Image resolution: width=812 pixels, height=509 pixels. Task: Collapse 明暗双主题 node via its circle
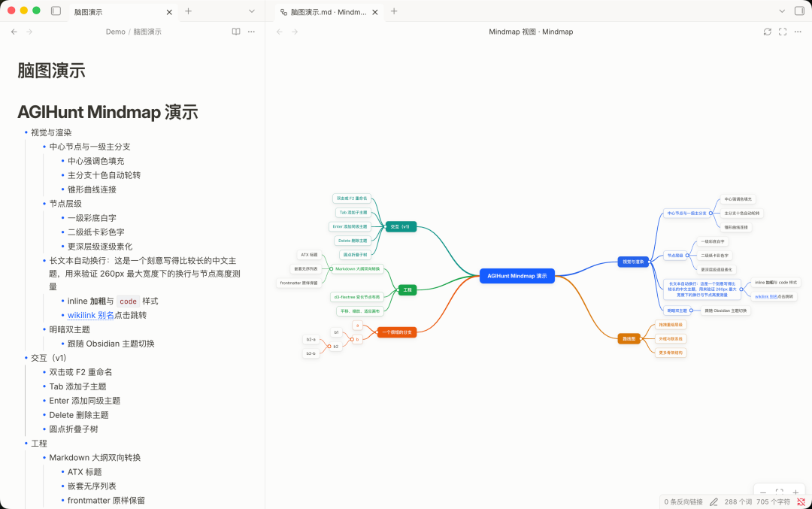coord(692,311)
